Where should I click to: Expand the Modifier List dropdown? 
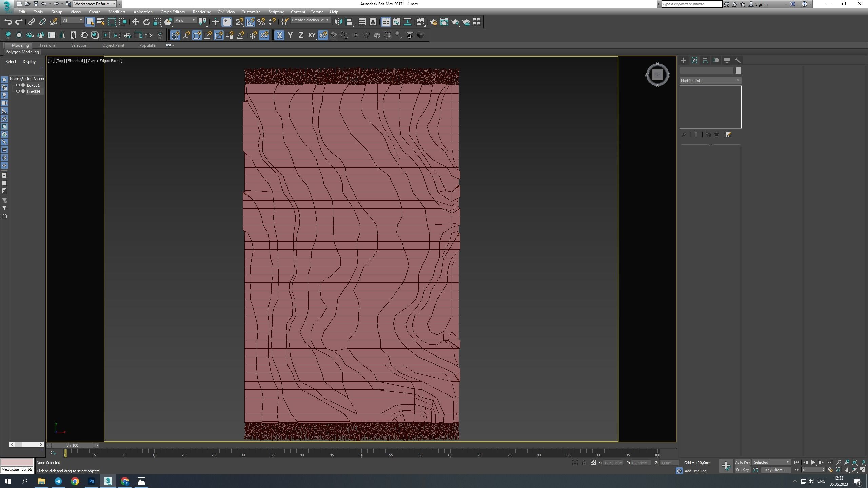(710, 81)
